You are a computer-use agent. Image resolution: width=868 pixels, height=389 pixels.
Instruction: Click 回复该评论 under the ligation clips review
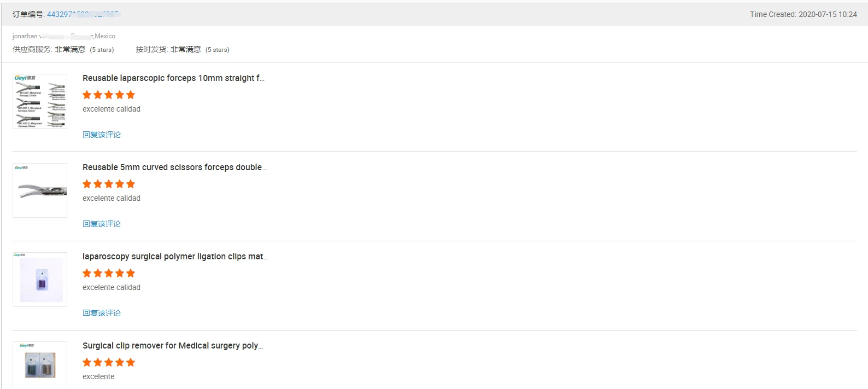coord(102,313)
